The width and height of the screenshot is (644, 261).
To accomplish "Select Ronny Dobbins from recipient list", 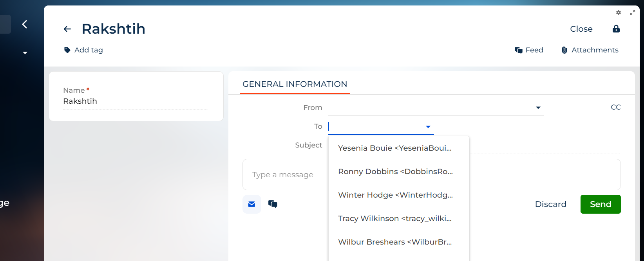I will point(399,171).
